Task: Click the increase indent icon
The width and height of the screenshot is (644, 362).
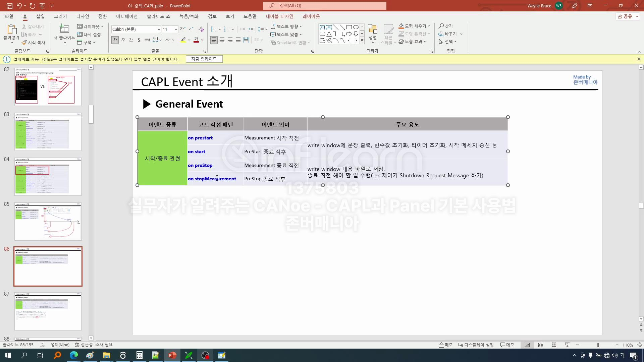Action: [251, 29]
